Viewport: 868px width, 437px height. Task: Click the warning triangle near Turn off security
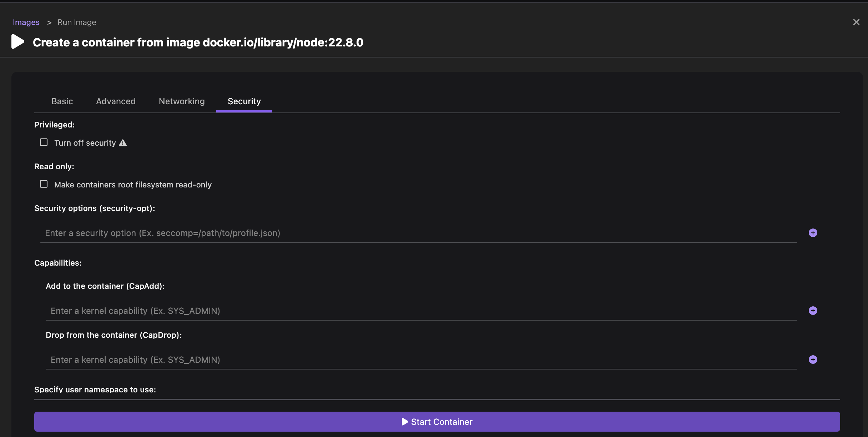coord(123,143)
